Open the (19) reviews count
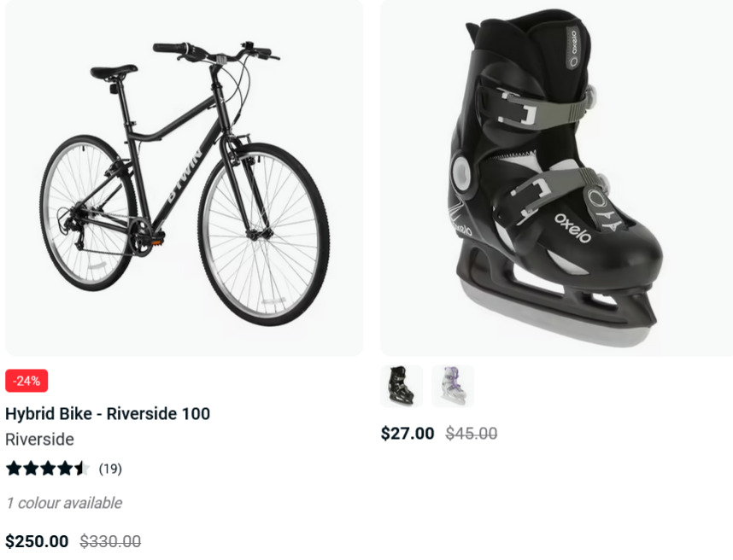This screenshot has height=560, width=733. pos(110,469)
